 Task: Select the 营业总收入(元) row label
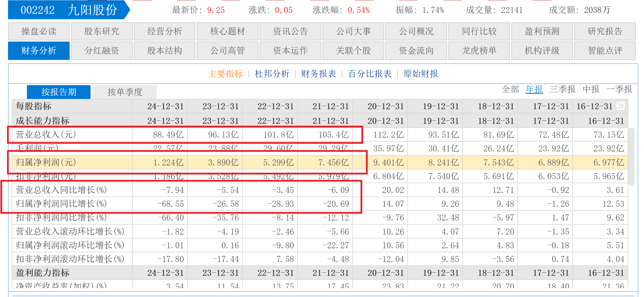coord(46,134)
